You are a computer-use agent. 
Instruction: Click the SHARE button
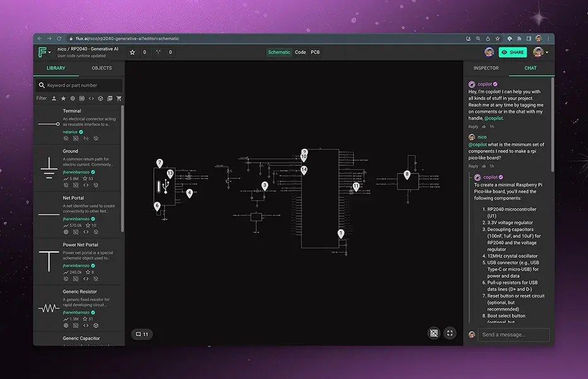513,52
